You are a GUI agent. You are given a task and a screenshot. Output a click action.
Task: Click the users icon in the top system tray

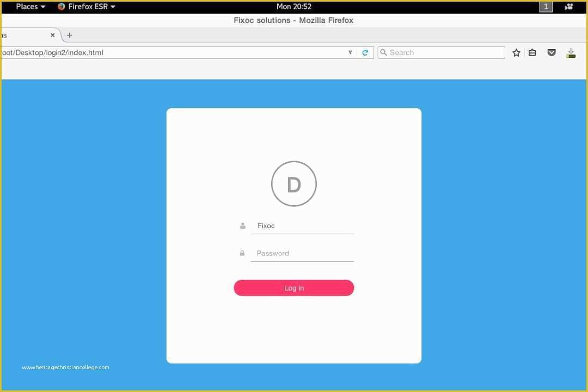point(568,7)
